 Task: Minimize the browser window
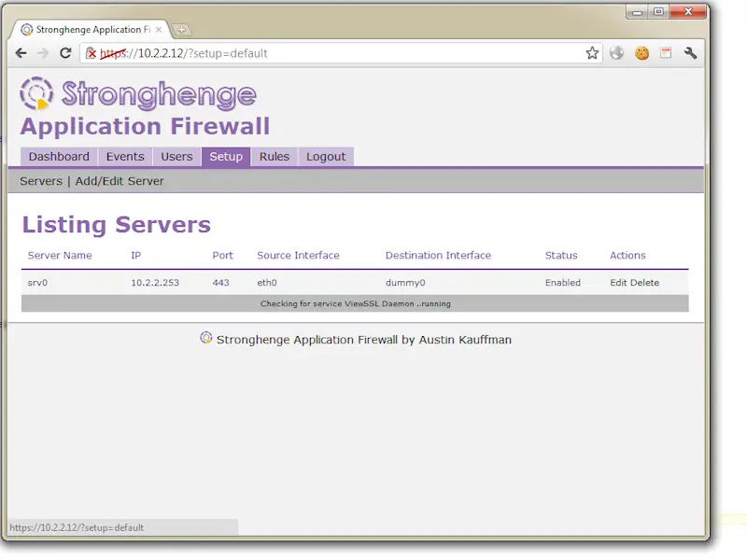(x=637, y=12)
